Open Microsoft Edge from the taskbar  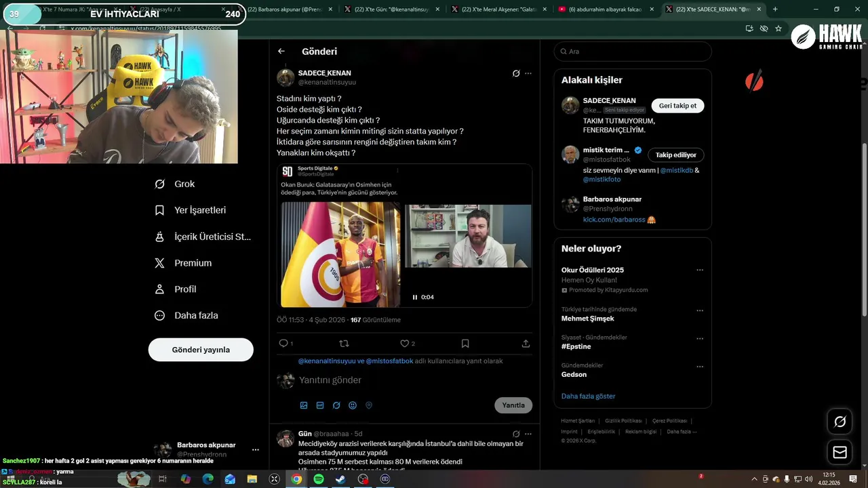pos(208,479)
